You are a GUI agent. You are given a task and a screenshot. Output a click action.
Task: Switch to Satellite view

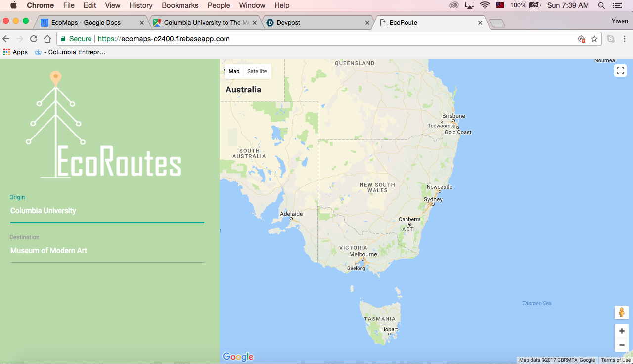257,71
